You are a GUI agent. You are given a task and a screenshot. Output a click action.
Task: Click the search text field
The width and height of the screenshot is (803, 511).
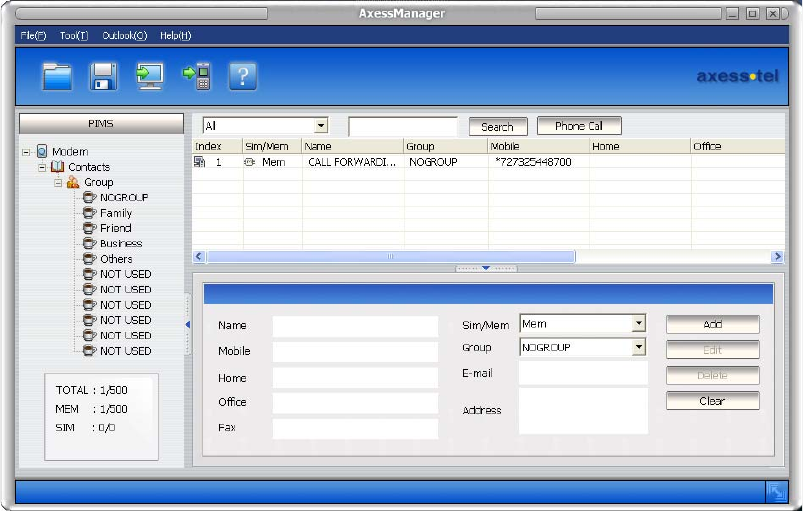403,126
